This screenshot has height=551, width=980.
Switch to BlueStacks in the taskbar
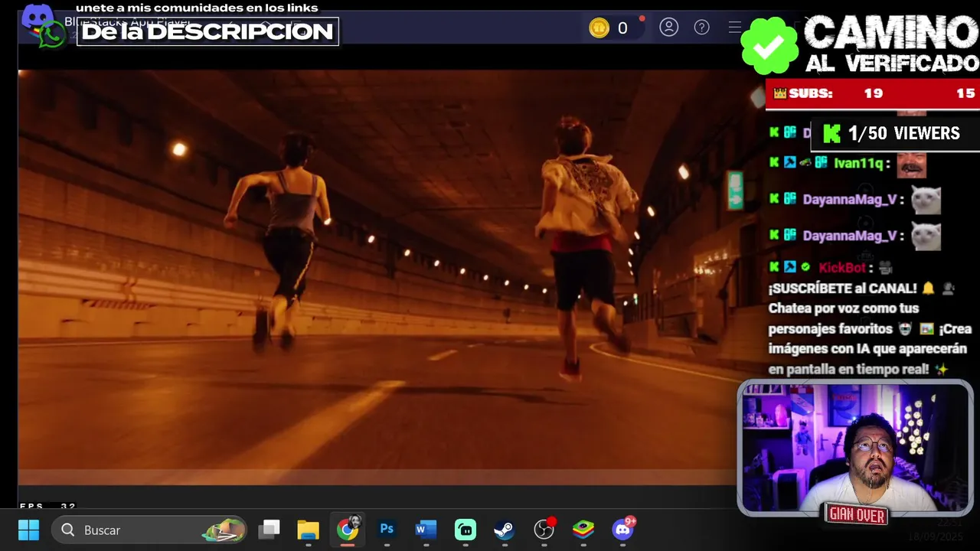(583, 530)
